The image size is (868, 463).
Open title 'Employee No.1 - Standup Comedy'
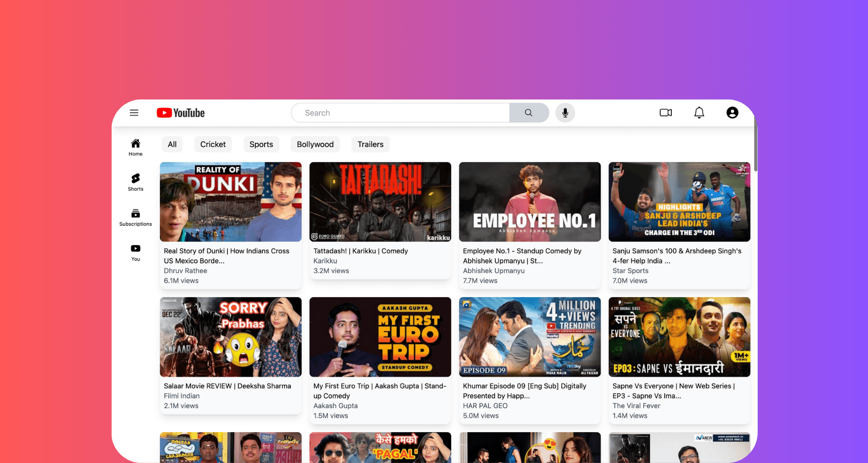(522, 256)
